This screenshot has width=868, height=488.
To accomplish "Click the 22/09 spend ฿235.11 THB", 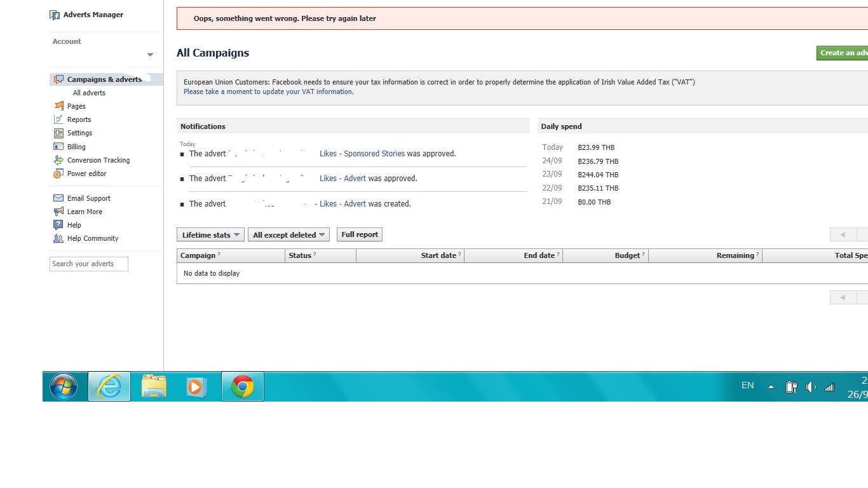I will [x=598, y=188].
